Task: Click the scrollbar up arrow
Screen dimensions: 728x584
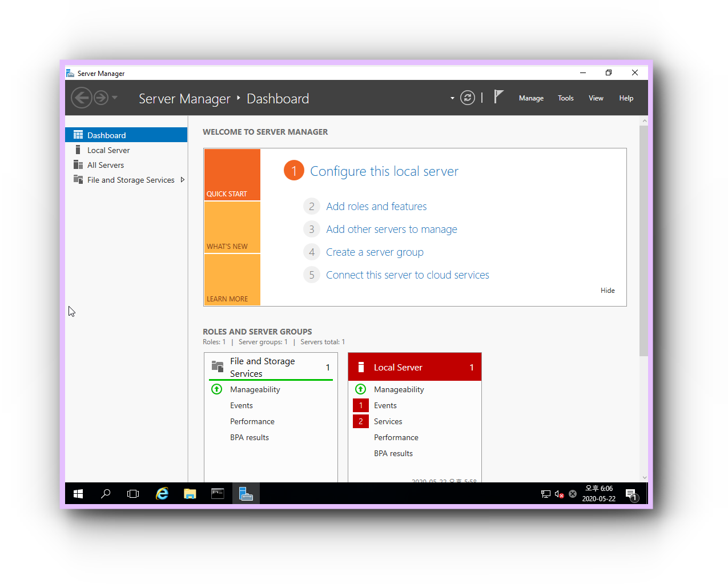Action: point(644,120)
